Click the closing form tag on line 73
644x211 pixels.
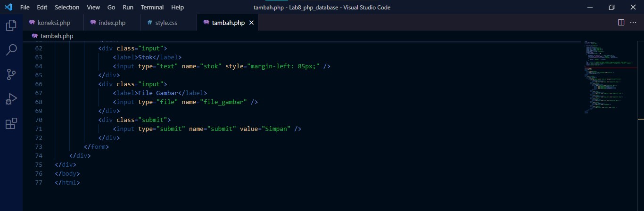pos(97,146)
